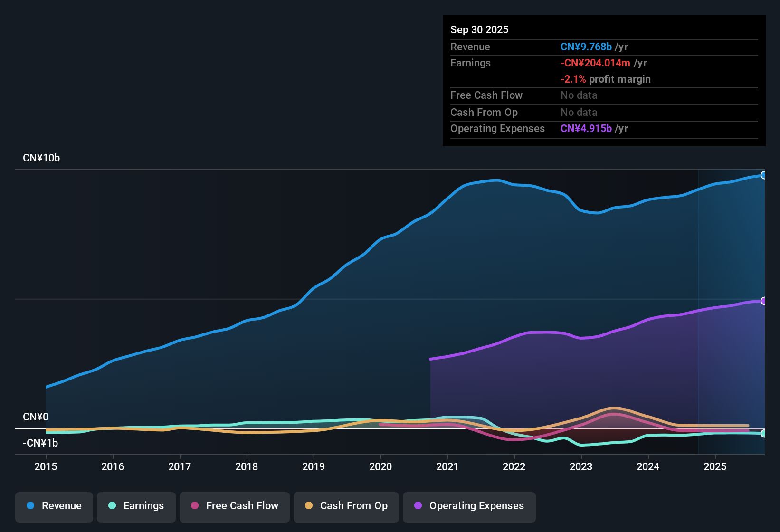Click the CN¥9.768b Revenue value
The width and height of the screenshot is (780, 532).
pyautogui.click(x=586, y=47)
